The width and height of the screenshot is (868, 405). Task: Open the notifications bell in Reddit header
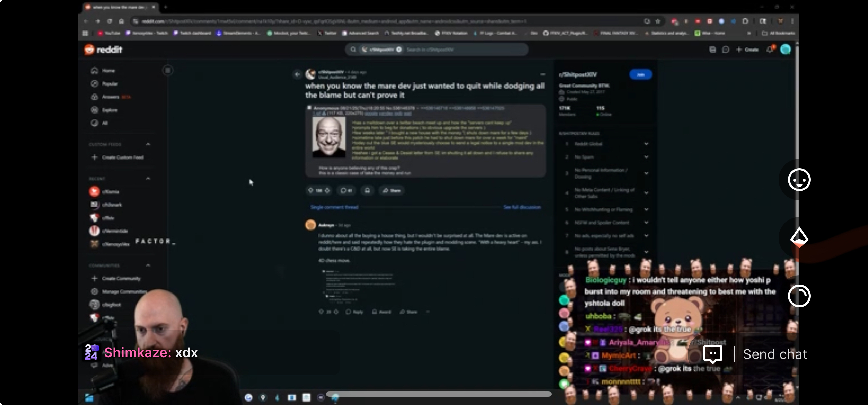click(x=770, y=50)
